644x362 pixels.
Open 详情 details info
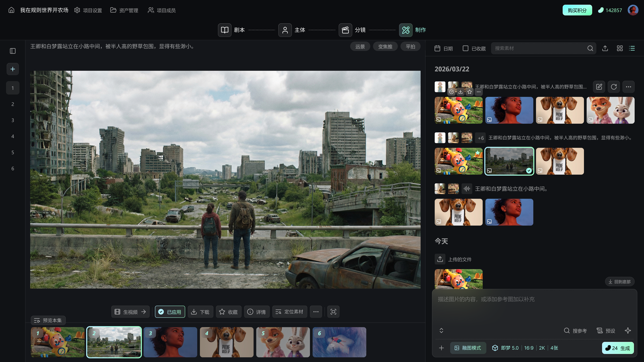pyautogui.click(x=257, y=312)
